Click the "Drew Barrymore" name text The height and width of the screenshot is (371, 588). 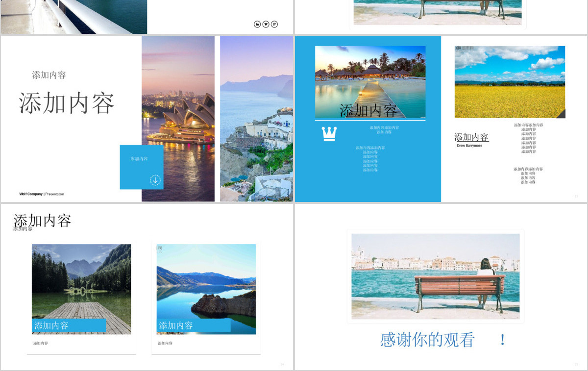pos(469,146)
